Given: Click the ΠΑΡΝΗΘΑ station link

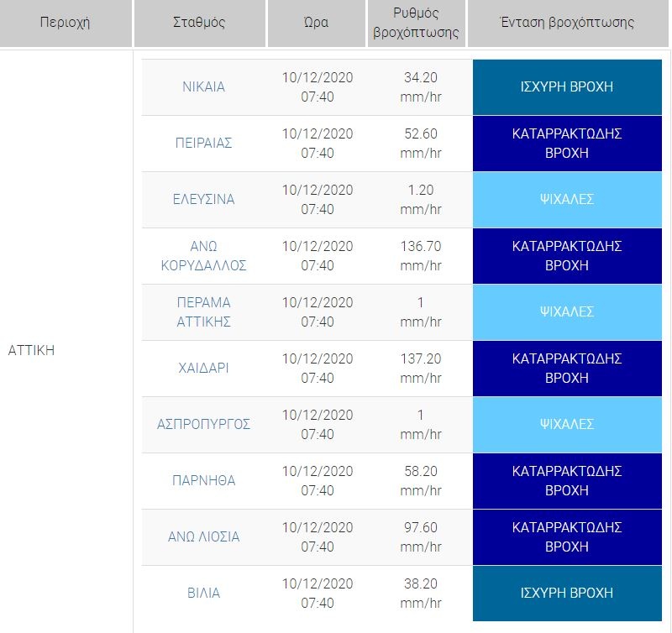Looking at the screenshot, I should pos(203,480).
